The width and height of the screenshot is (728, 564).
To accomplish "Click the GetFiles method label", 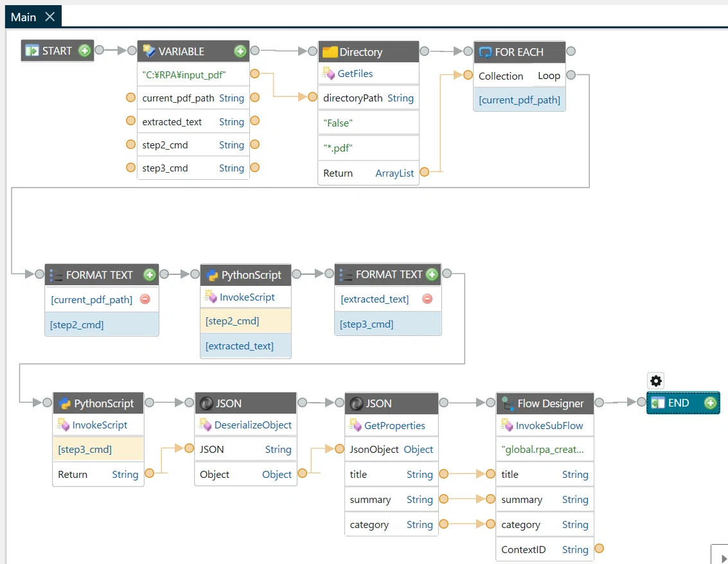I will 355,73.
